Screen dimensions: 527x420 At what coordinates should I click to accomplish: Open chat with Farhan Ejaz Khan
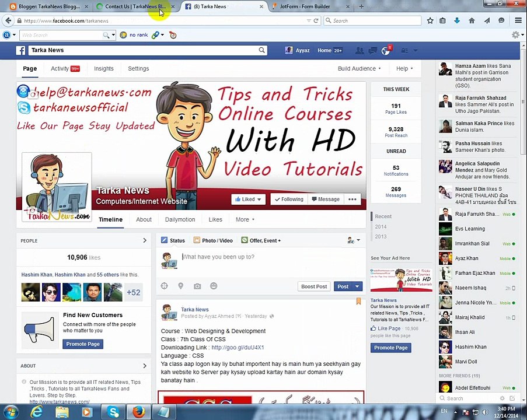[477, 273]
